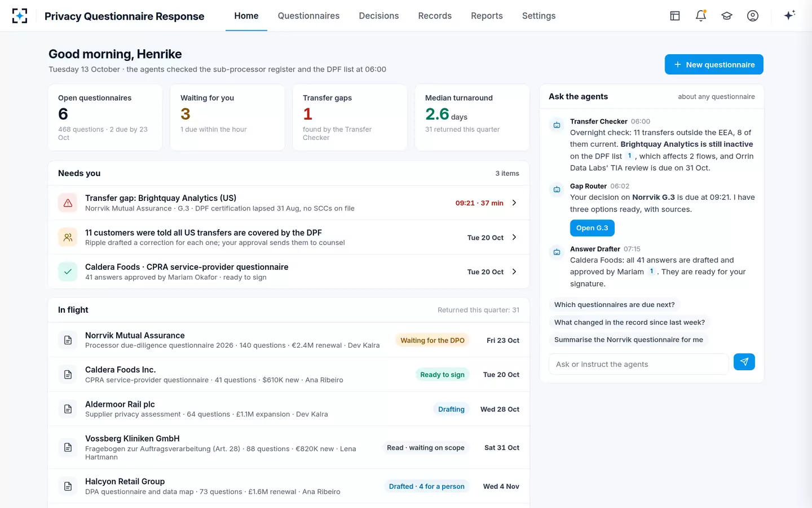The width and height of the screenshot is (812, 508).
Task: Click the checkmark icon for Caldera Foods CPRA
Action: click(x=68, y=271)
